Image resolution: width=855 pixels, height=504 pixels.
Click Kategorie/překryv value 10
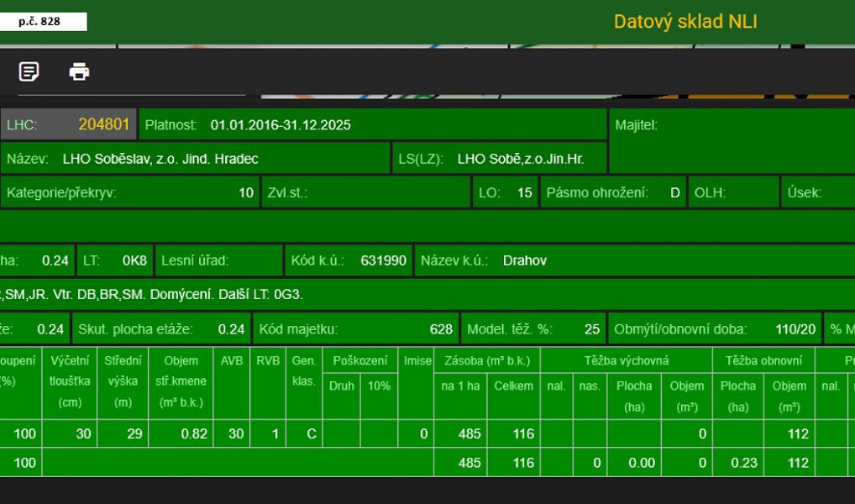pos(246,192)
